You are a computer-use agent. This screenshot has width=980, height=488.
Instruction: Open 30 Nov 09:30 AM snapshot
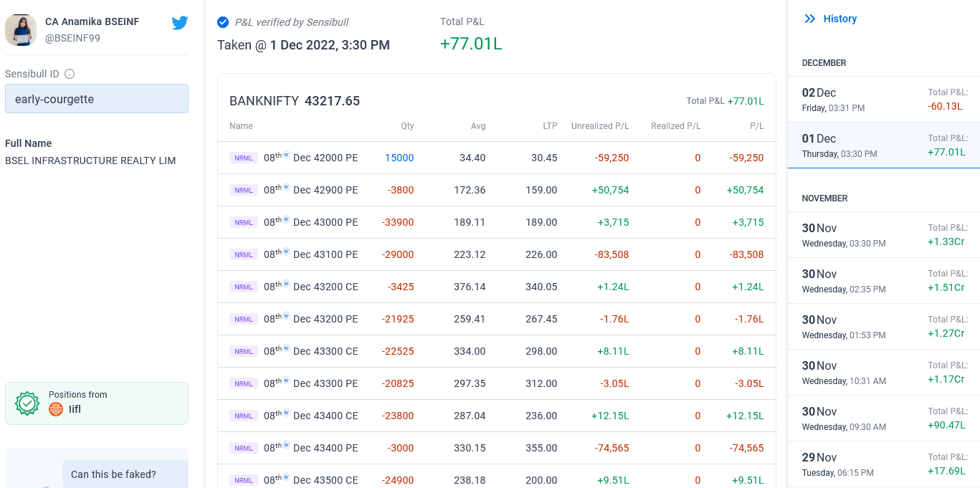(883, 418)
